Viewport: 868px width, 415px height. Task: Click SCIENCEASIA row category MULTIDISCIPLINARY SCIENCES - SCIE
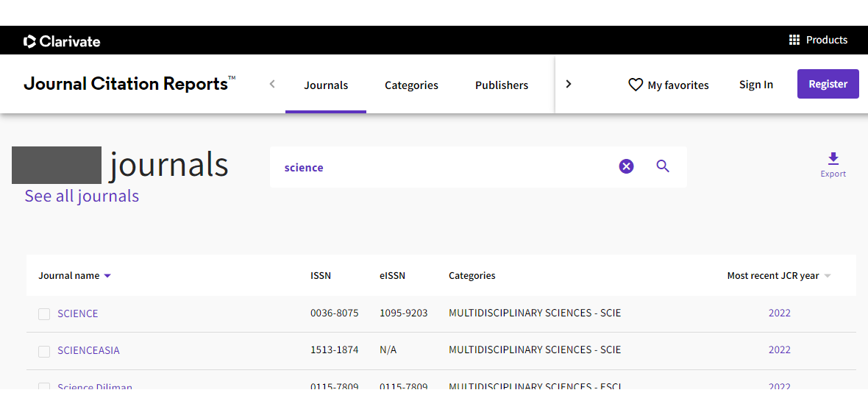535,350
